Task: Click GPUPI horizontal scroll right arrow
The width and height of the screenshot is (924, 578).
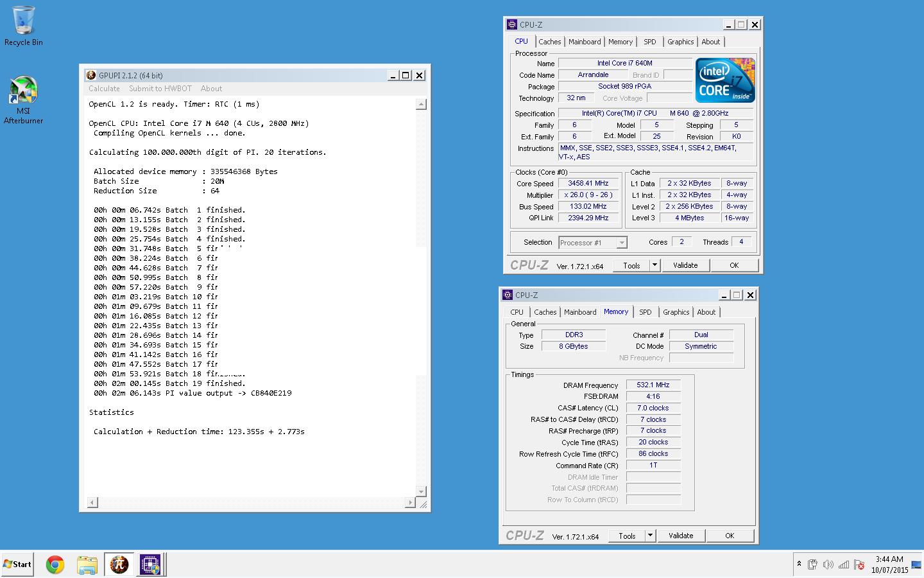Action: click(410, 502)
